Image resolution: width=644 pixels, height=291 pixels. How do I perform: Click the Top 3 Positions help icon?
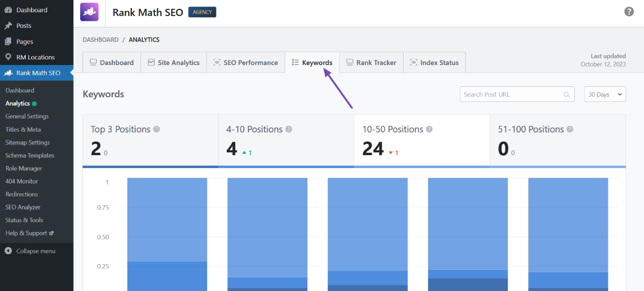pos(157,129)
